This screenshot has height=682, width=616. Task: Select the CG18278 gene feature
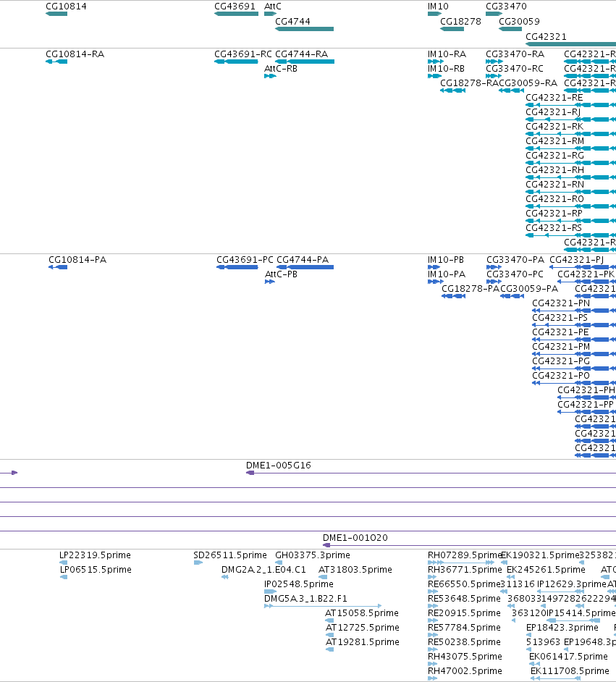point(452,29)
